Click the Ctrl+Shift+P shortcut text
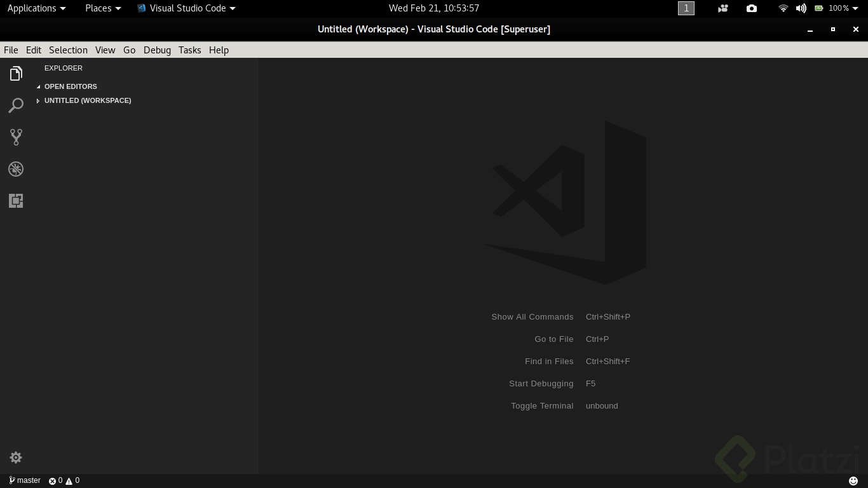Image resolution: width=868 pixels, height=488 pixels. [608, 317]
